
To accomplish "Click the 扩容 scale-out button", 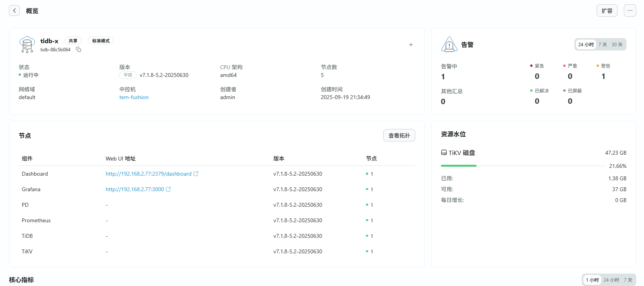I will coord(607,10).
